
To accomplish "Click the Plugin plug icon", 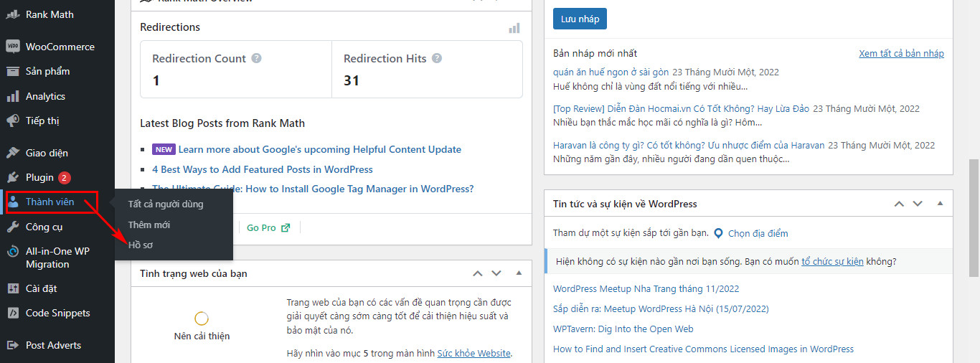I will pyautogui.click(x=13, y=177).
